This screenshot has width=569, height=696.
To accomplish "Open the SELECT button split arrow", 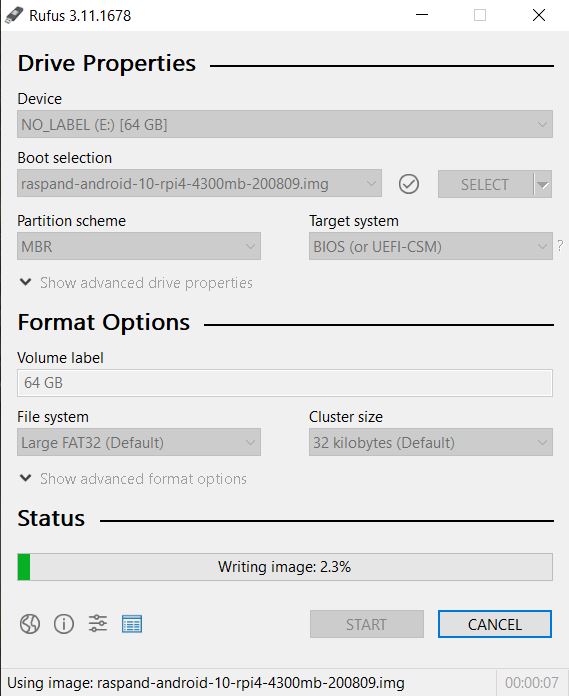I will (x=543, y=184).
